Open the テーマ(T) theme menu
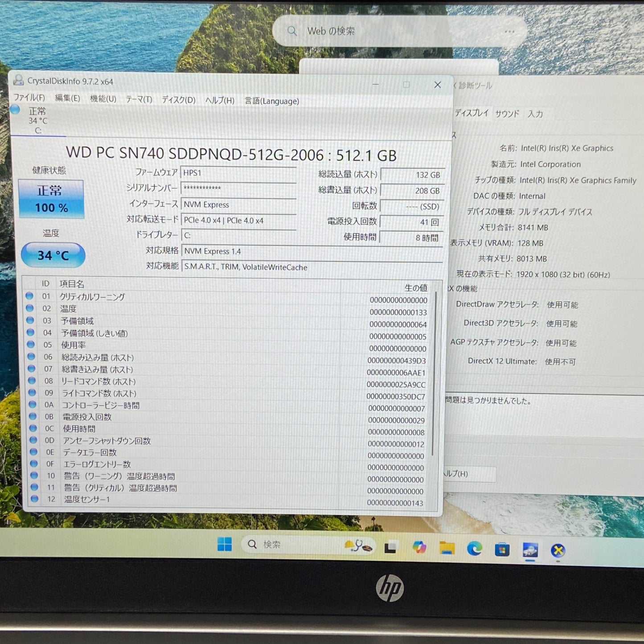This screenshot has height=644, width=644. tap(139, 100)
